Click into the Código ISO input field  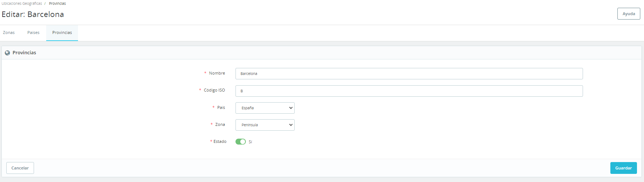coord(409,91)
